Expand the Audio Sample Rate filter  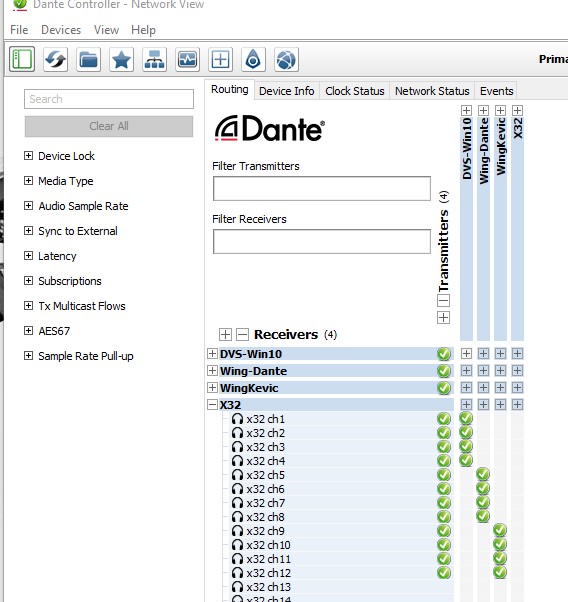pyautogui.click(x=28, y=205)
